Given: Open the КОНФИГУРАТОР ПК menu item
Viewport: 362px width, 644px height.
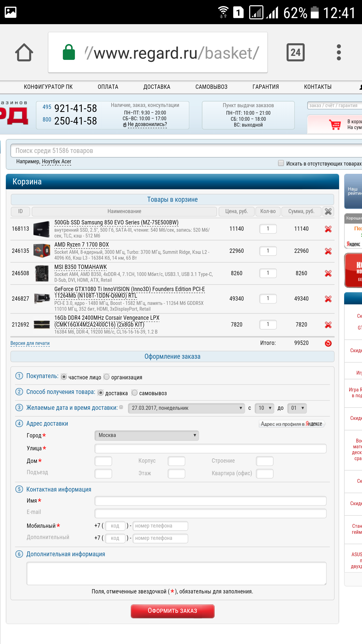Looking at the screenshot, I should (x=48, y=87).
